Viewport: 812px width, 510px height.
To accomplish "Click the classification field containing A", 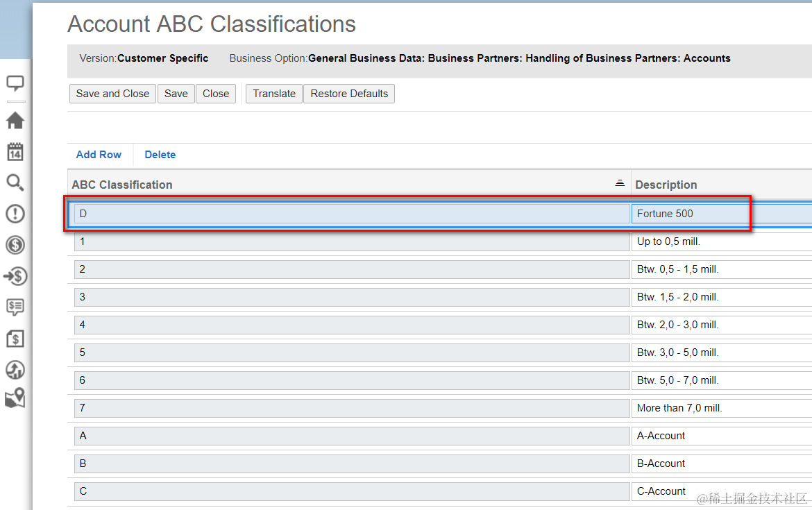I will point(352,436).
